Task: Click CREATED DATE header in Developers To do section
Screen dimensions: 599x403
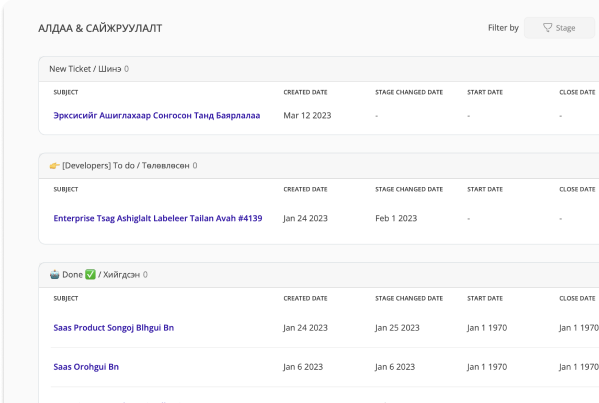Action: pyautogui.click(x=305, y=189)
